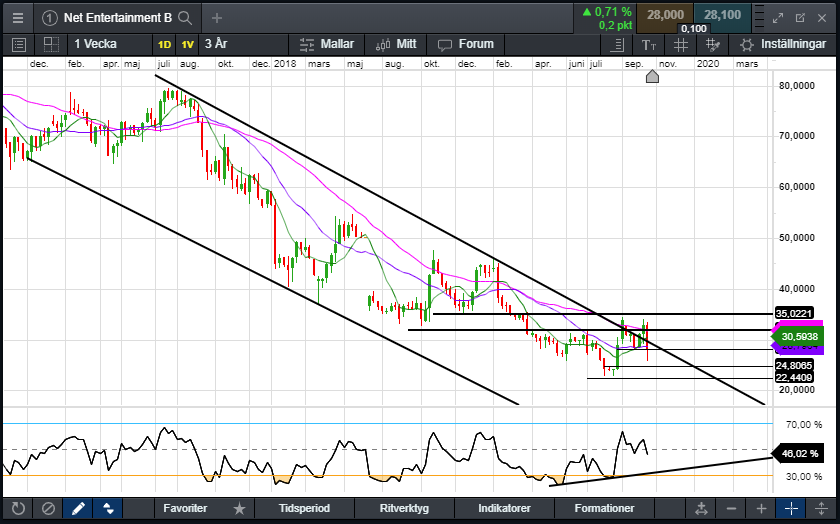The width and height of the screenshot is (840, 524).
Task: Expand the chart to full screen
Action: [x=778, y=18]
